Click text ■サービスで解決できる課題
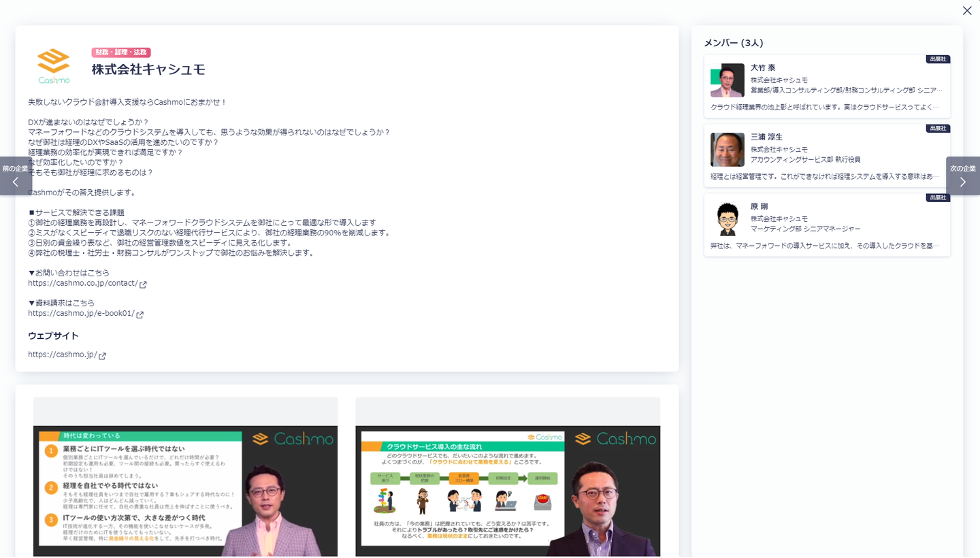The image size is (980, 558). [76, 213]
